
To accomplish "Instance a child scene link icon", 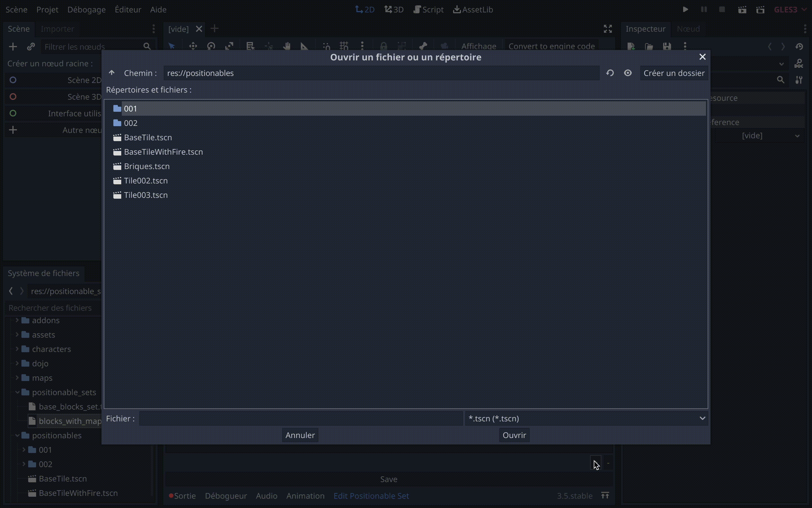I will point(31,46).
